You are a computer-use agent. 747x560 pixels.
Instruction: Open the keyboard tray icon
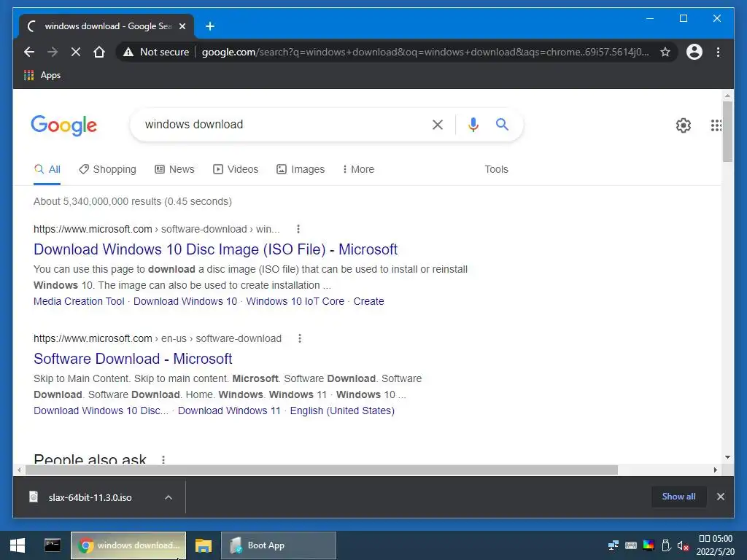631,545
